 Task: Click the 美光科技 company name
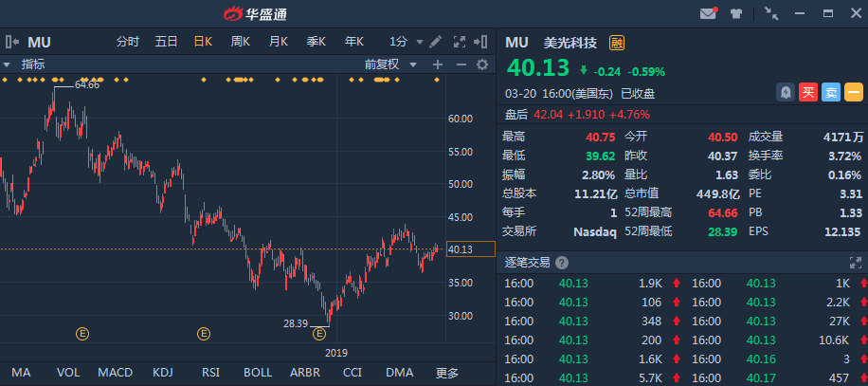pyautogui.click(x=570, y=43)
